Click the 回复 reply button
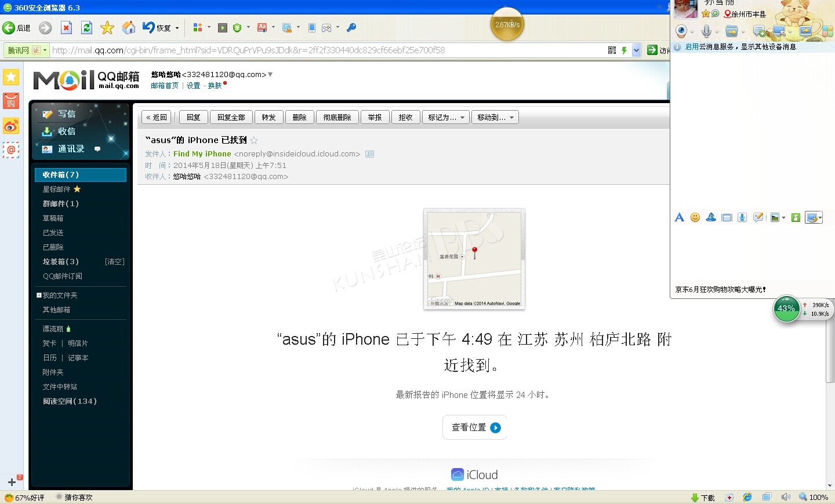The height and width of the screenshot is (504, 835). pos(194,117)
